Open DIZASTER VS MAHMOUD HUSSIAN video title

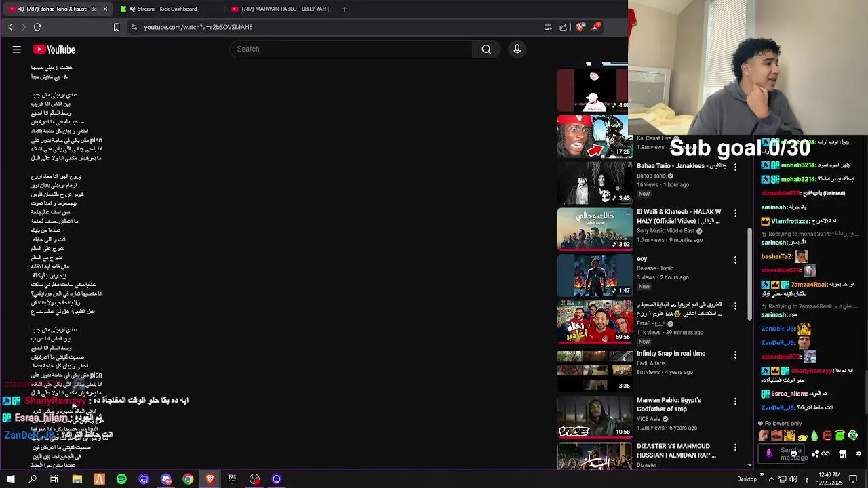pyautogui.click(x=676, y=451)
